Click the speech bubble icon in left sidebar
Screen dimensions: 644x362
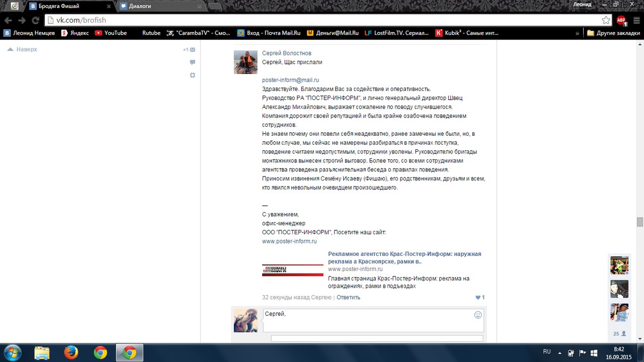point(192,62)
